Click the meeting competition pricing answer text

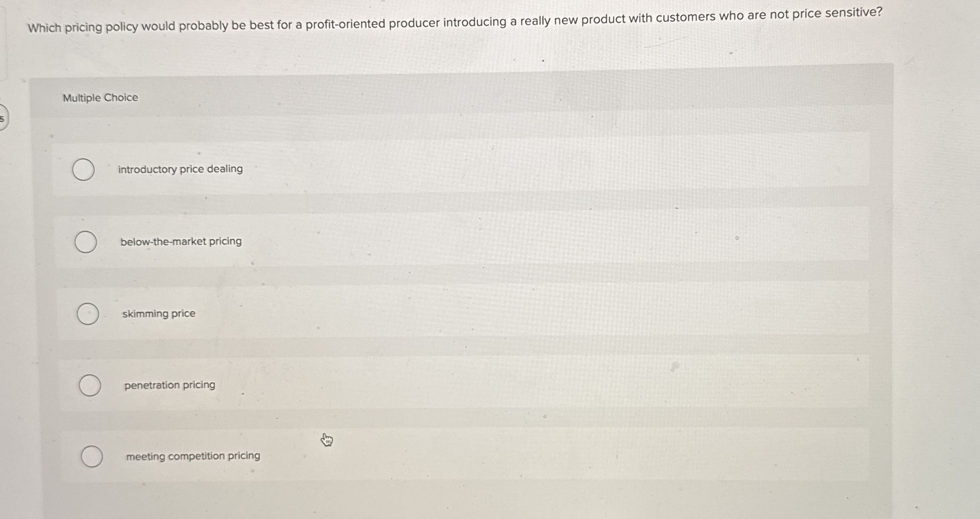192,456
